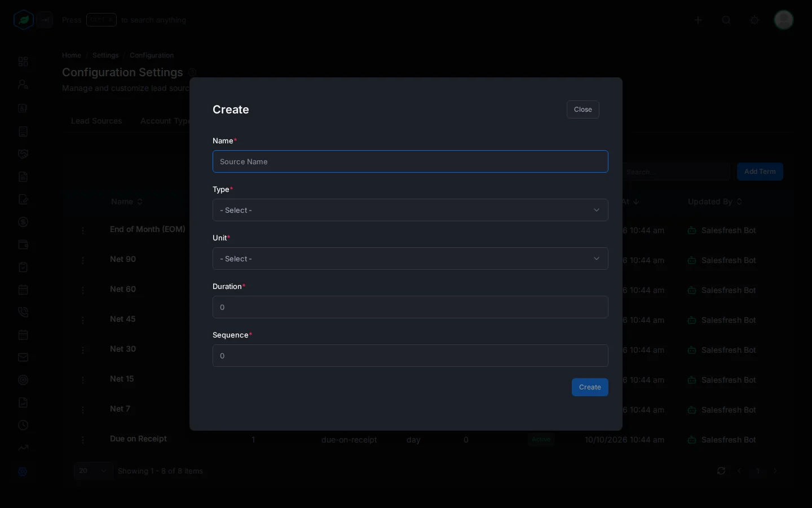
Task: Open the phone call sidebar icon
Action: (x=23, y=312)
